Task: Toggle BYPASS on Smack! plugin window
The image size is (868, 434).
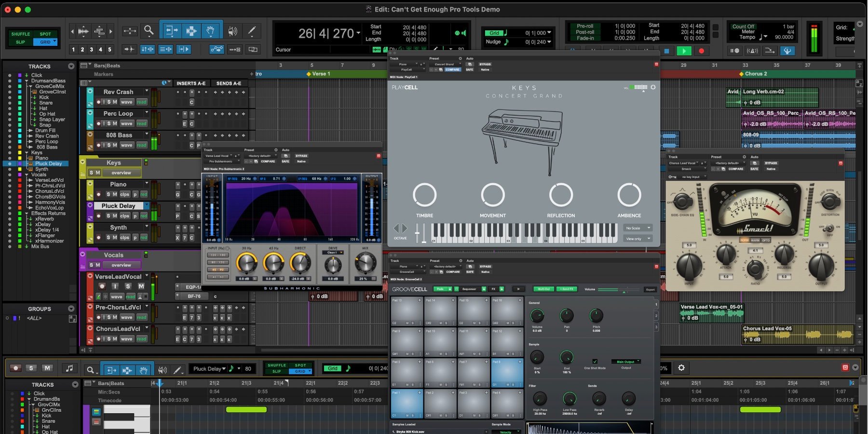Action: pyautogui.click(x=771, y=163)
